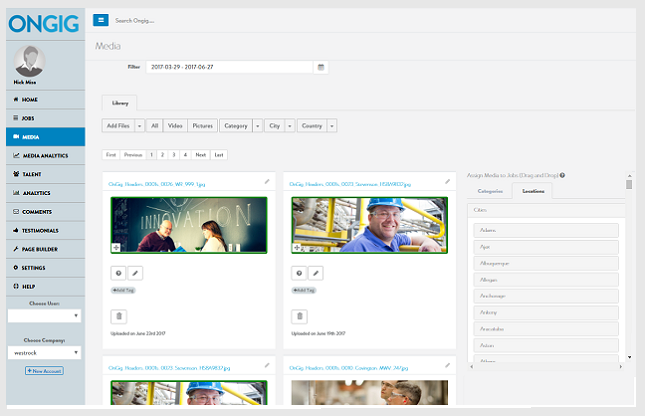
Task: Select Media in the sidebar
Action: coord(45,137)
